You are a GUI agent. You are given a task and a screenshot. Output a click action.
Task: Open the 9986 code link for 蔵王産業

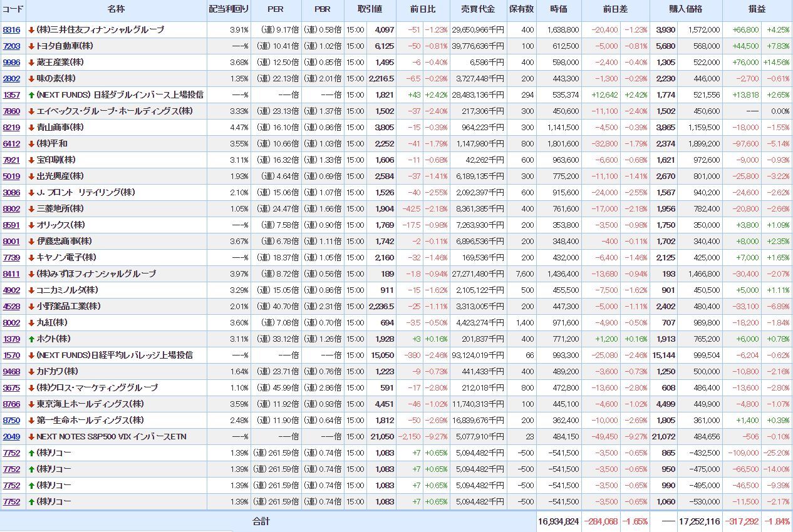pyautogui.click(x=11, y=63)
